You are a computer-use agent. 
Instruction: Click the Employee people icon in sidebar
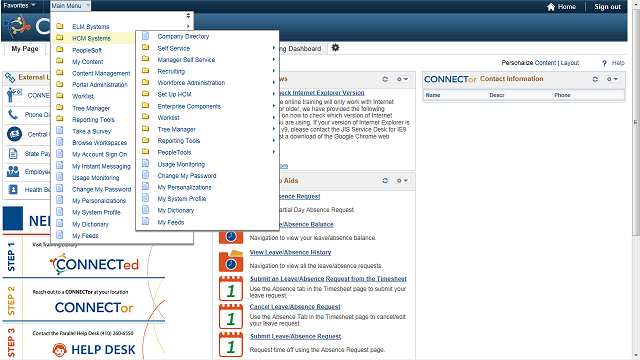pos(13,171)
